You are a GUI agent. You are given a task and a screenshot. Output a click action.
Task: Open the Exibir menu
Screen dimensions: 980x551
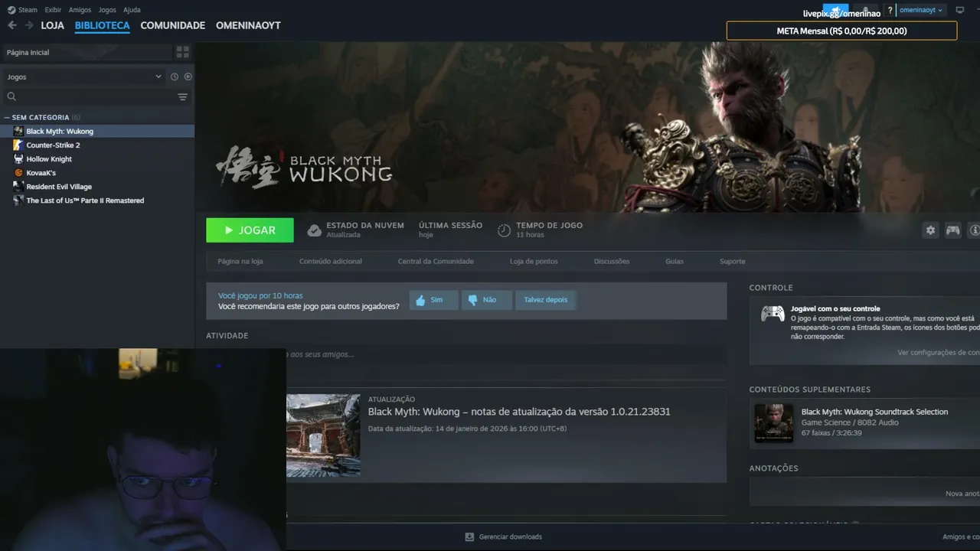tap(53, 10)
